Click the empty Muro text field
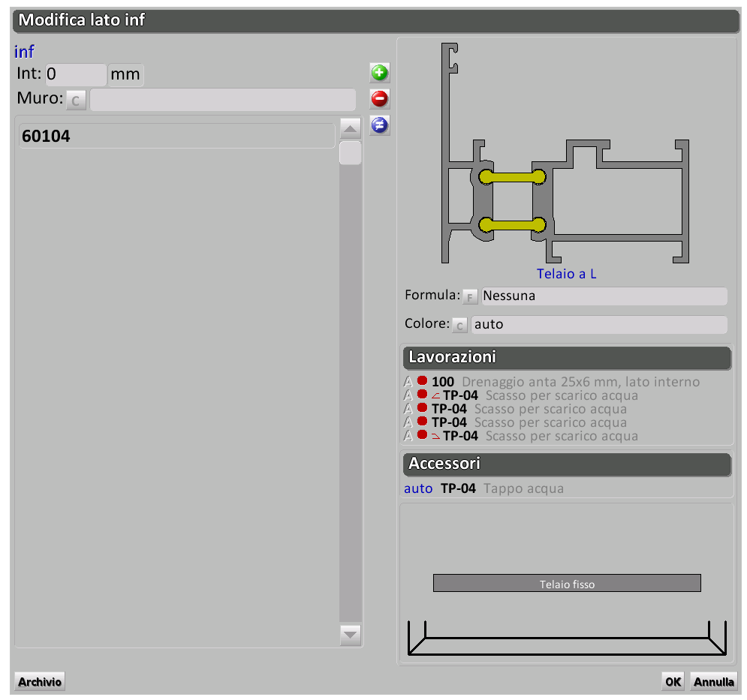Image resolution: width=747 pixels, height=700 pixels. click(x=223, y=100)
